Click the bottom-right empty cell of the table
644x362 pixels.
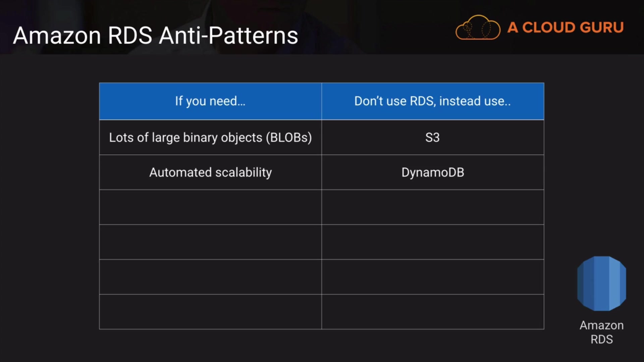pos(432,312)
